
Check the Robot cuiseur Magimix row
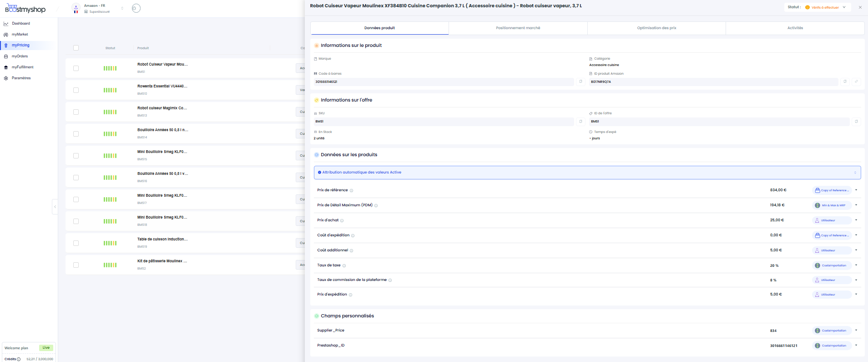coord(76,112)
